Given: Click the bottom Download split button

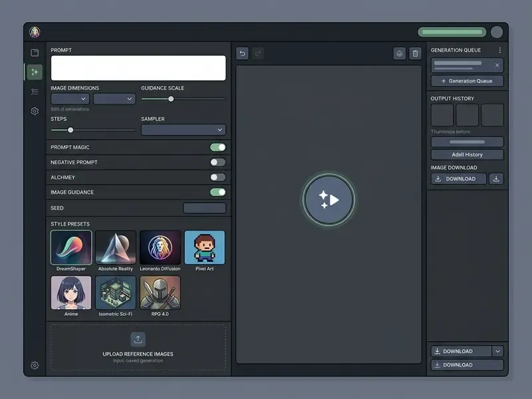Looking at the screenshot, I should [461, 351].
